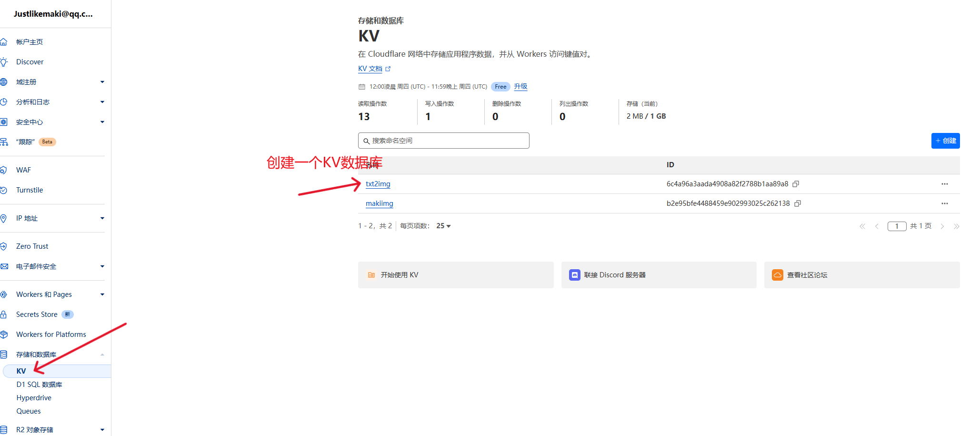This screenshot has height=436, width=980.
Task: Click the Justlikemaki account name
Action: (53, 14)
